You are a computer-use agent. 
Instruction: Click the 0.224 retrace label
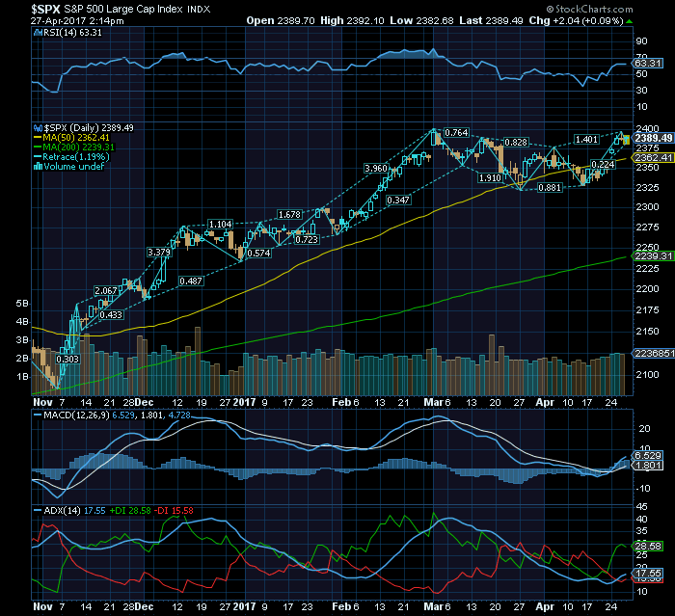pos(603,165)
